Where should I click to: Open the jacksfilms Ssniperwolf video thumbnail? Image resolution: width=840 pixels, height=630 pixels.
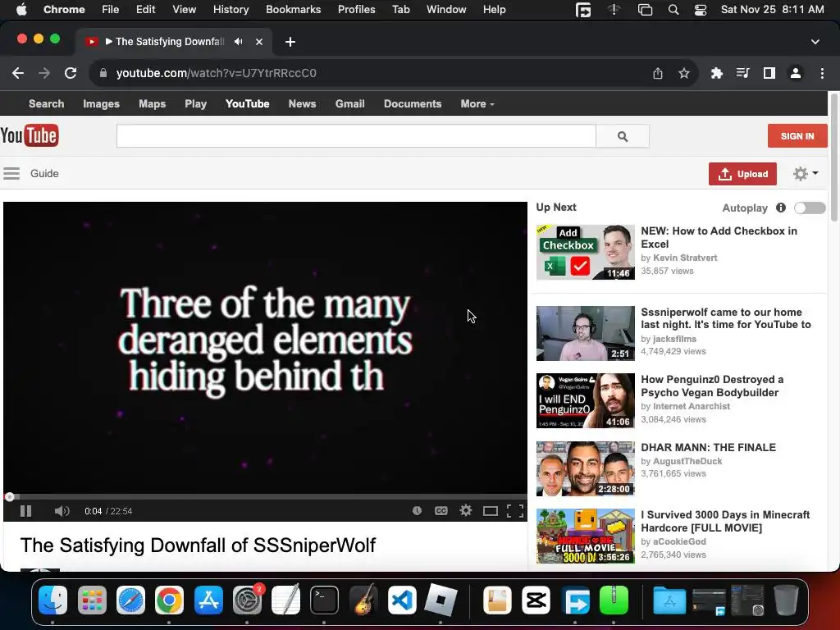click(x=586, y=333)
